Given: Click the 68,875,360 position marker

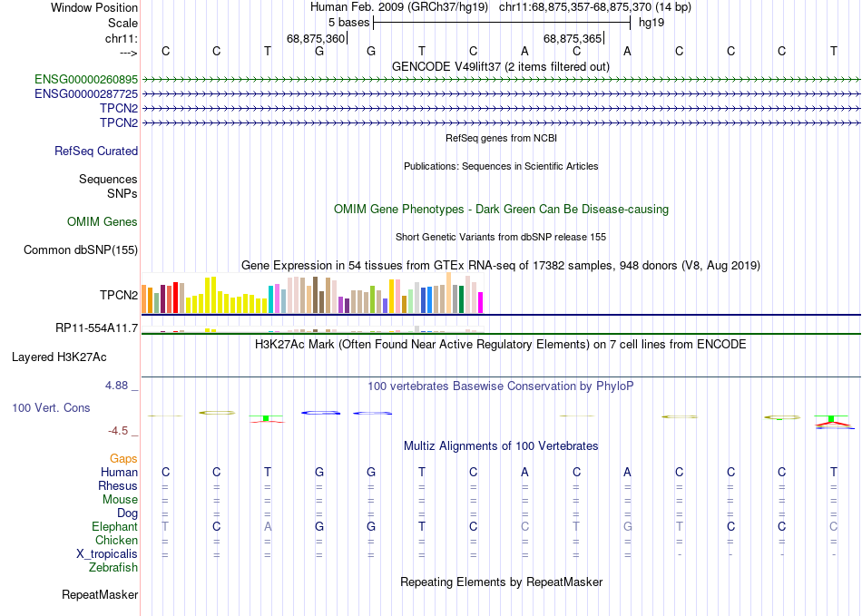Looking at the screenshot, I should (316, 38).
